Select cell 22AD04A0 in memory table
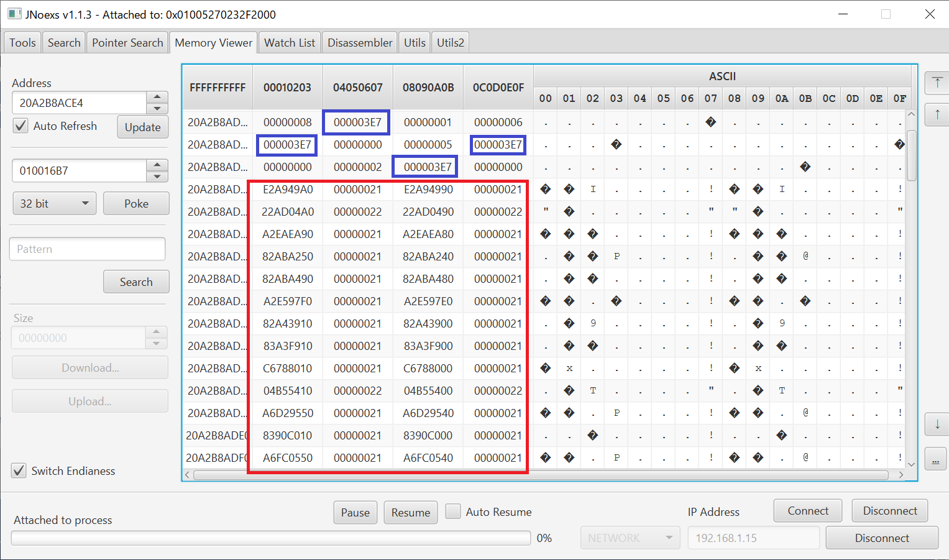 coord(288,211)
